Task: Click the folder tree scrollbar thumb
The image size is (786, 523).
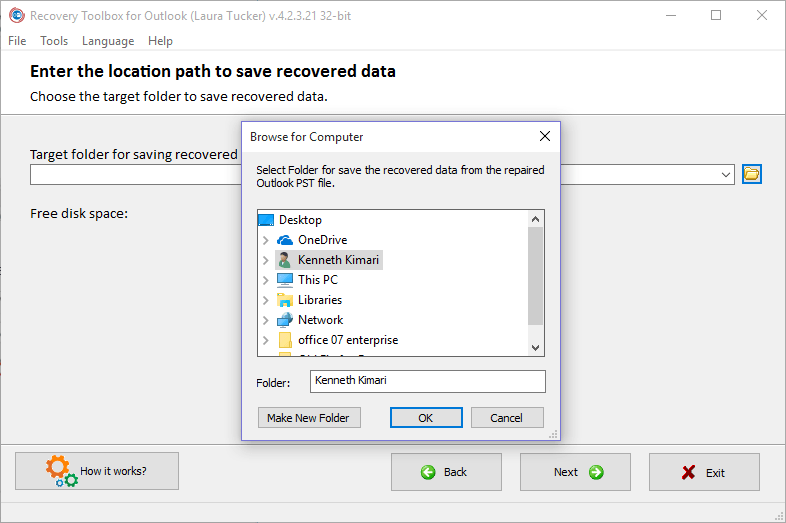Action: (535, 276)
